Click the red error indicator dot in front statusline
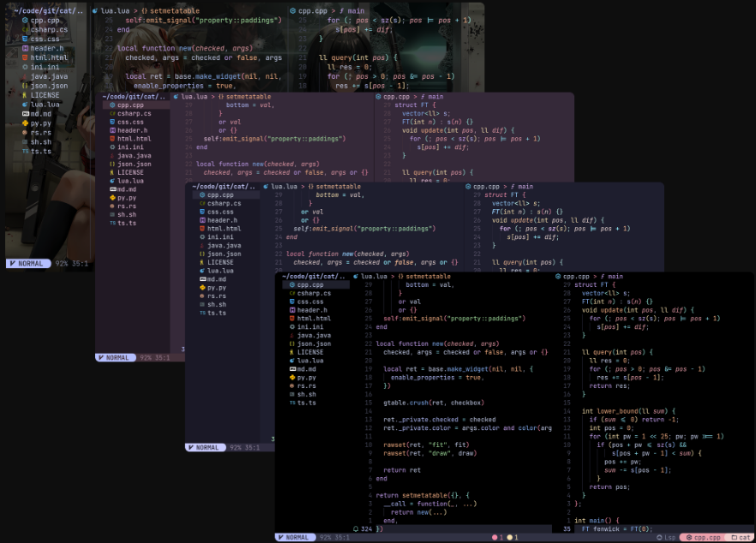756x543 pixels. 495,537
